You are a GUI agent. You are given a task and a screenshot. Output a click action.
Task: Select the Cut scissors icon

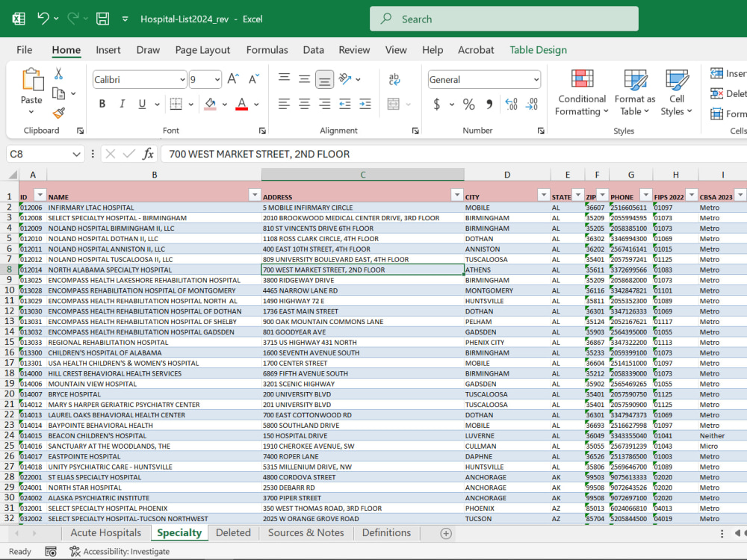[x=58, y=73]
